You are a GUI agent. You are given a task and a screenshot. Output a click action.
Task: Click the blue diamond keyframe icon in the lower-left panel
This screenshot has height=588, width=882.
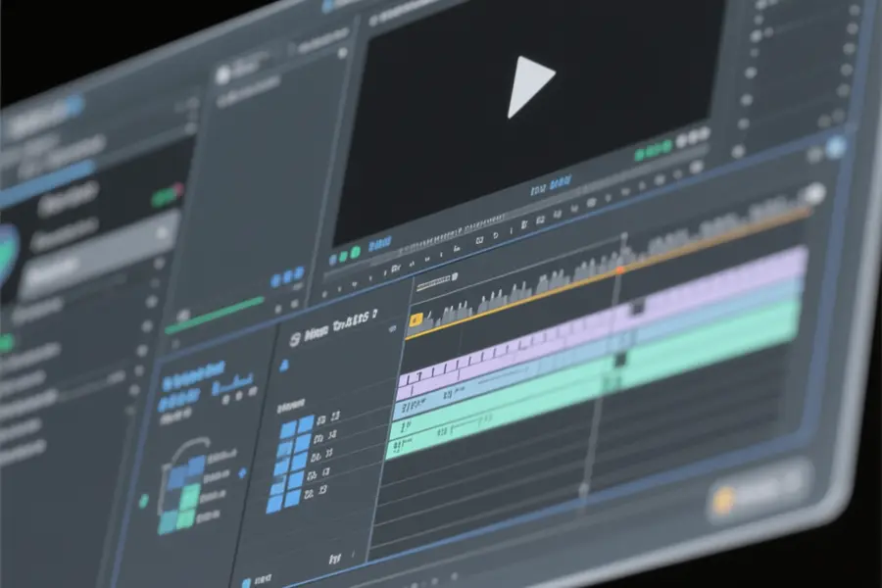point(242,473)
